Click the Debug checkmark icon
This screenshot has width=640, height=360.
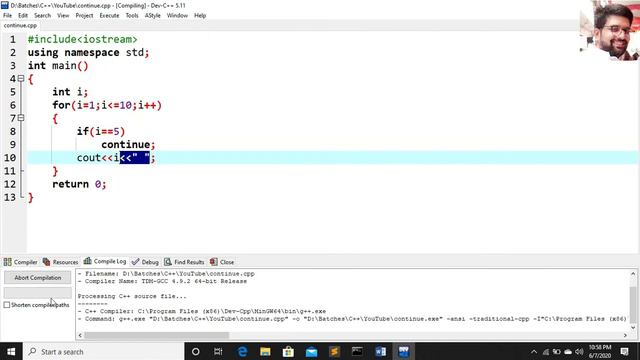point(136,262)
